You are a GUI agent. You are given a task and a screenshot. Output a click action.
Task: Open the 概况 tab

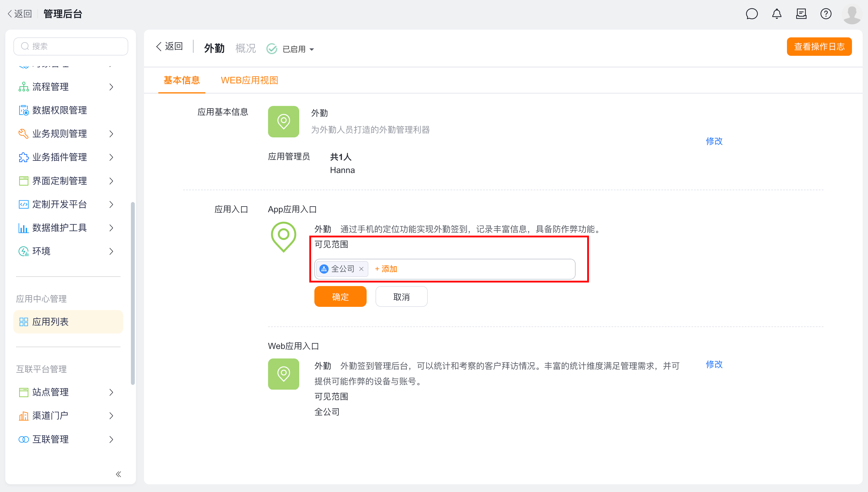pyautogui.click(x=245, y=48)
